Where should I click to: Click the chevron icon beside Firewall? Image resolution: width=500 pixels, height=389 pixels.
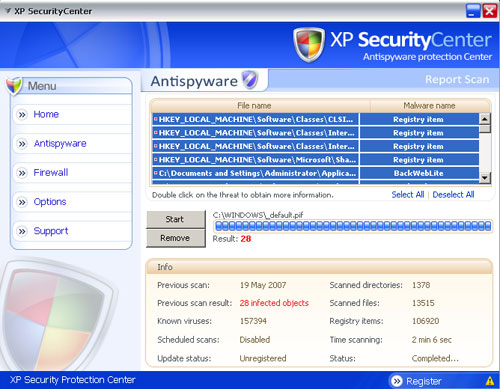click(22, 173)
